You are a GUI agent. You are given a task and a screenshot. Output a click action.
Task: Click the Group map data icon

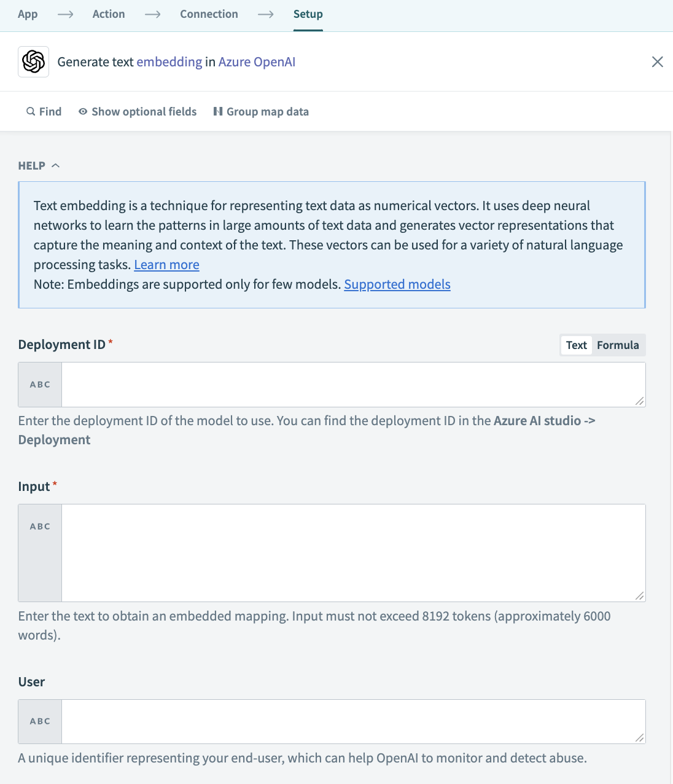(x=219, y=111)
